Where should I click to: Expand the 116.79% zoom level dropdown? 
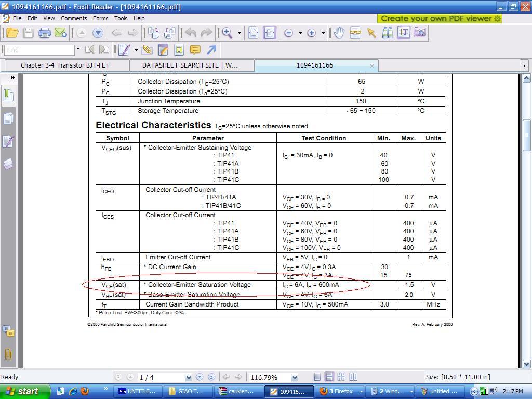(295, 378)
